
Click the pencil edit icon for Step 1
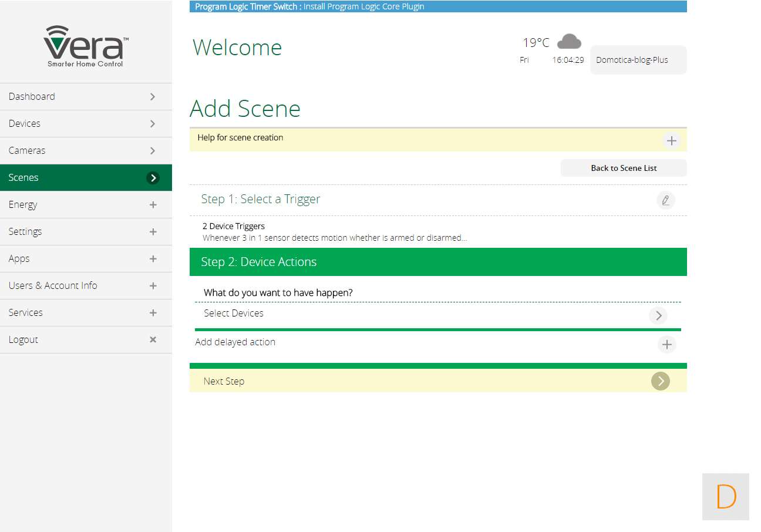[665, 200]
